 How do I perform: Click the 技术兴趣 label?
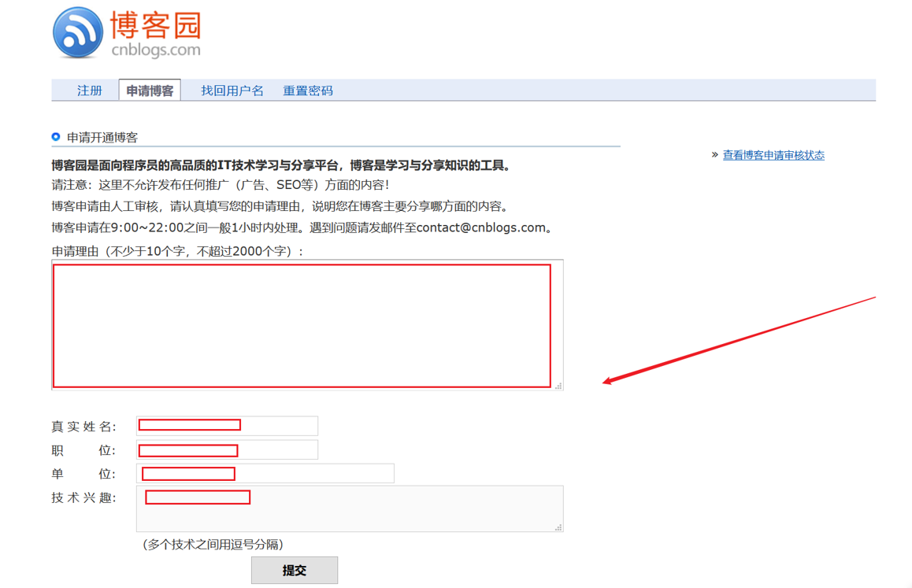coord(83,497)
